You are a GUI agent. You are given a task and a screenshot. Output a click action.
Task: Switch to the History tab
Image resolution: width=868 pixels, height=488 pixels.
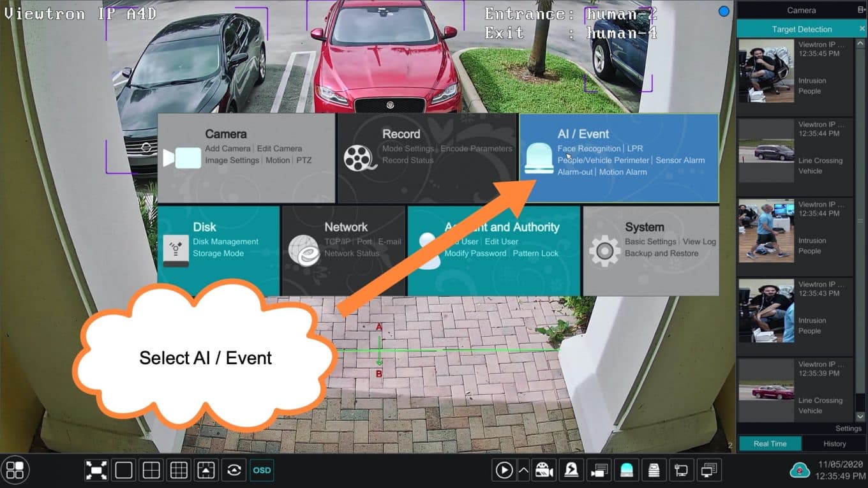pyautogui.click(x=834, y=443)
